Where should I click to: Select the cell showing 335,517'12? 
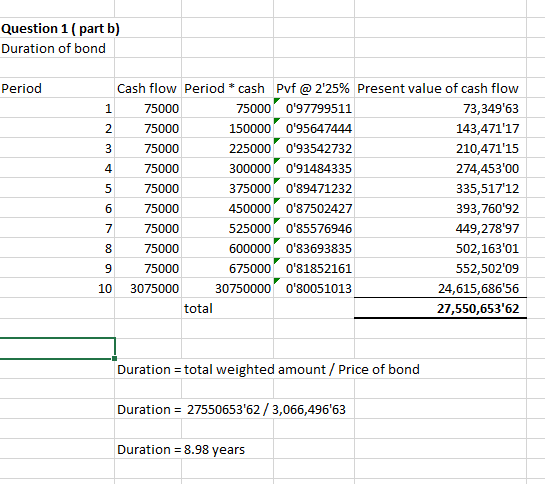pyautogui.click(x=440, y=188)
